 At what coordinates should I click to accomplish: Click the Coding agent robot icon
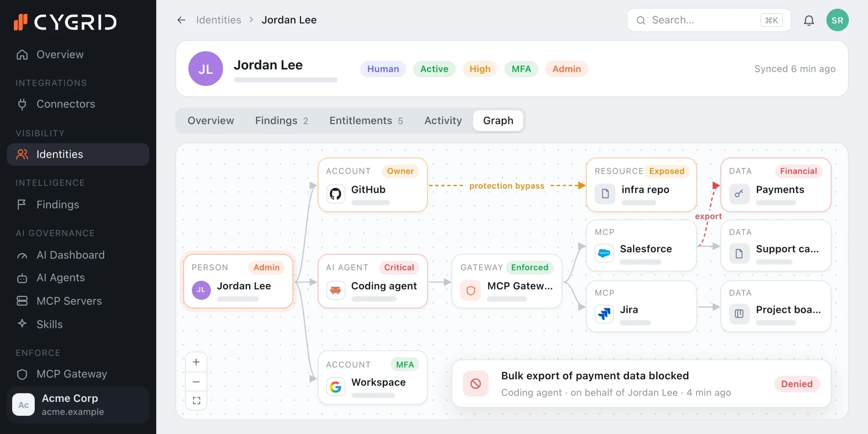coord(335,290)
